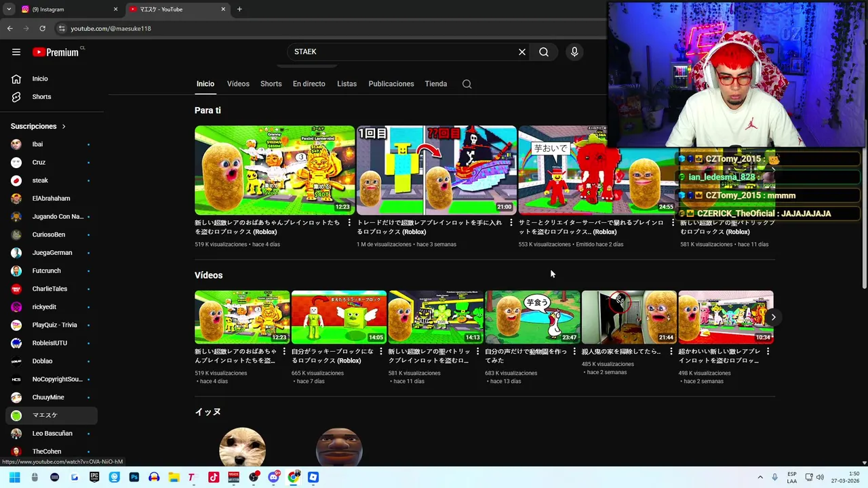Image resolution: width=868 pixels, height=488 pixels.
Task: Switch to the Publicaciones tab
Action: pos(391,84)
